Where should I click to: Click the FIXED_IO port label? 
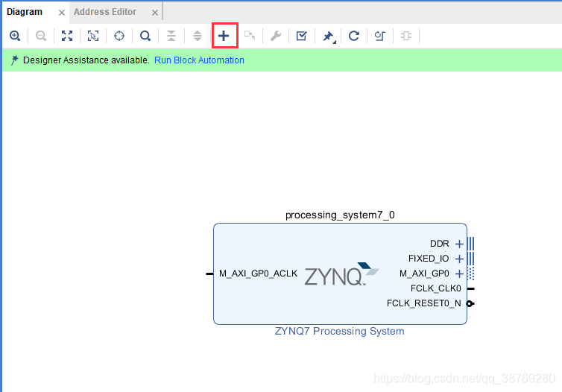coord(429,259)
